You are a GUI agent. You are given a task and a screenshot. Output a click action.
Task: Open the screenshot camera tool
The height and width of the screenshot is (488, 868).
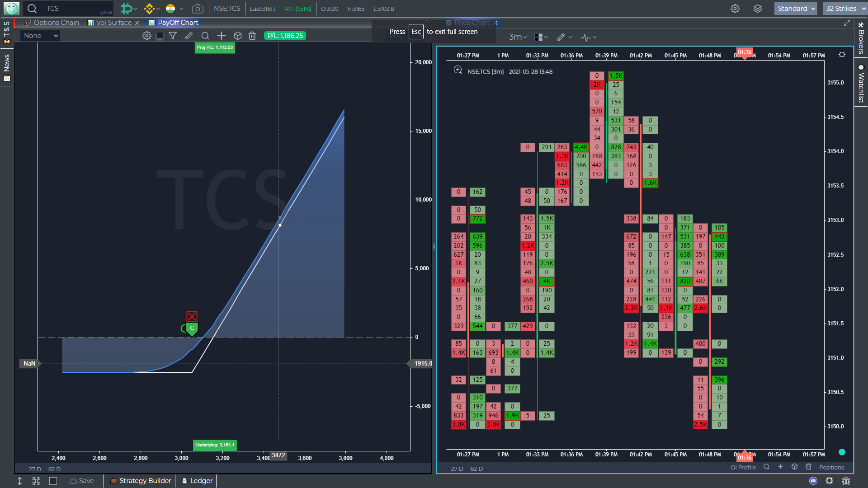click(x=197, y=9)
